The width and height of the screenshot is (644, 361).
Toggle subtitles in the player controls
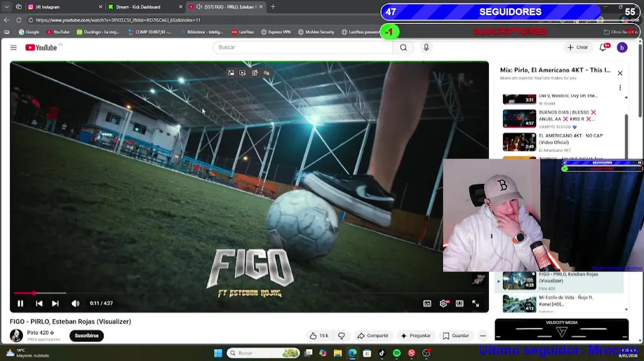coord(427,303)
